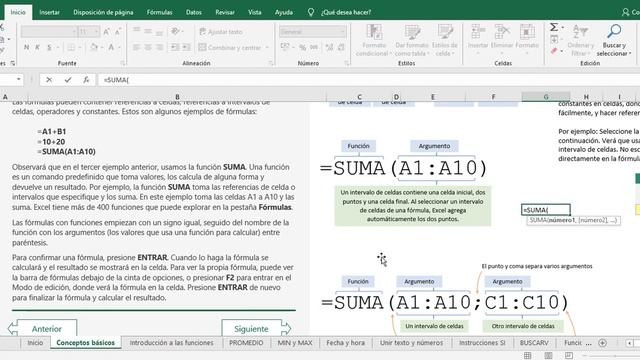Click the Insertar cells icon
Image resolution: width=640 pixels, height=360 pixels.
(x=478, y=31)
